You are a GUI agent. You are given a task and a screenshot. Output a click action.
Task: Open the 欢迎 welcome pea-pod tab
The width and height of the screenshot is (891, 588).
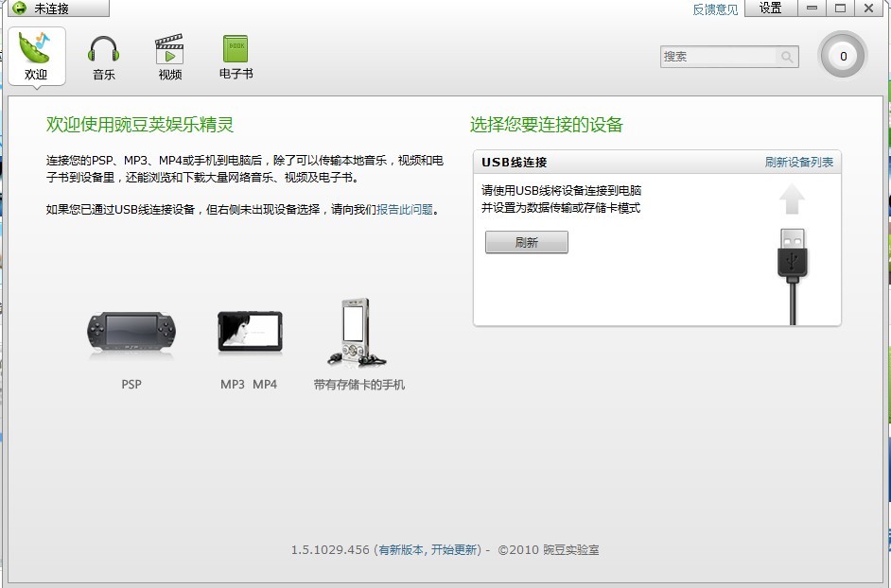[36, 56]
